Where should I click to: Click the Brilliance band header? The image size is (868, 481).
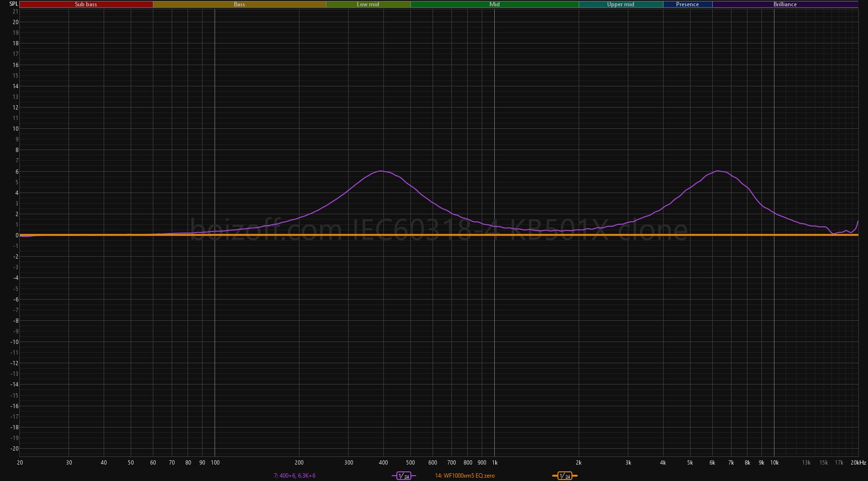pos(785,4)
